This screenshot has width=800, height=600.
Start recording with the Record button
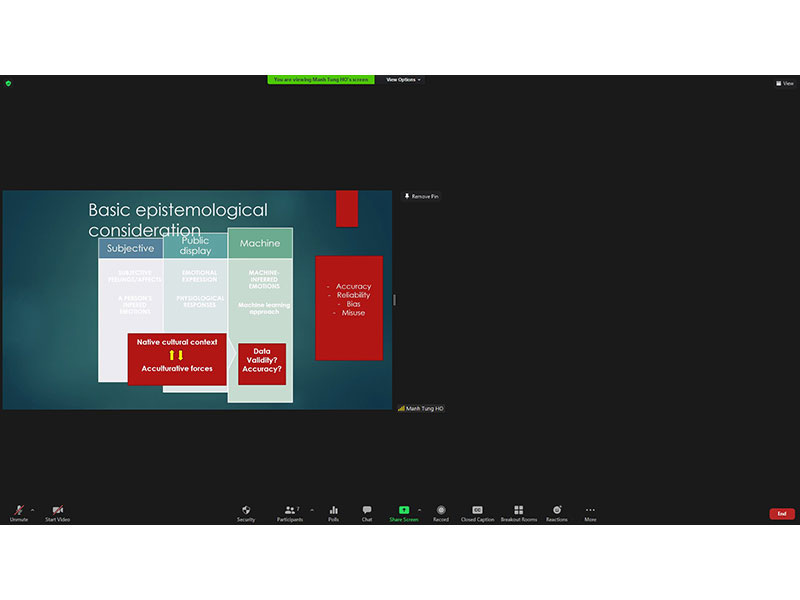pyautogui.click(x=441, y=512)
